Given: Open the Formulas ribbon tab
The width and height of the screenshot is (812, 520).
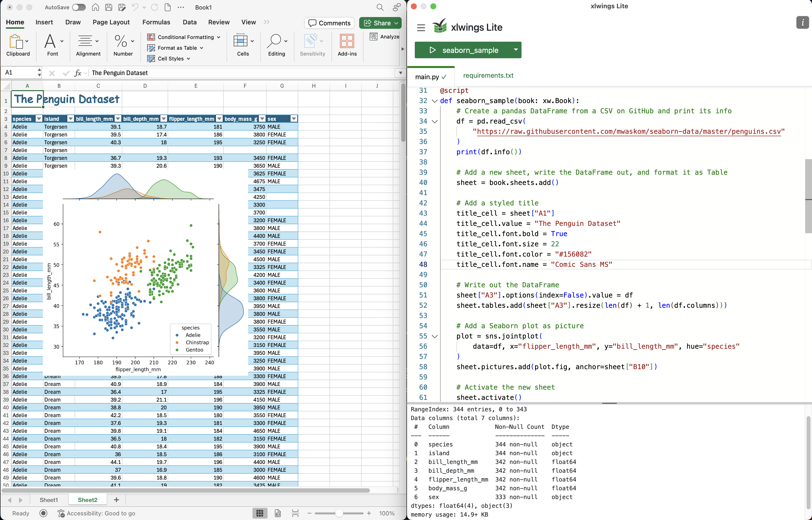Looking at the screenshot, I should (x=156, y=22).
